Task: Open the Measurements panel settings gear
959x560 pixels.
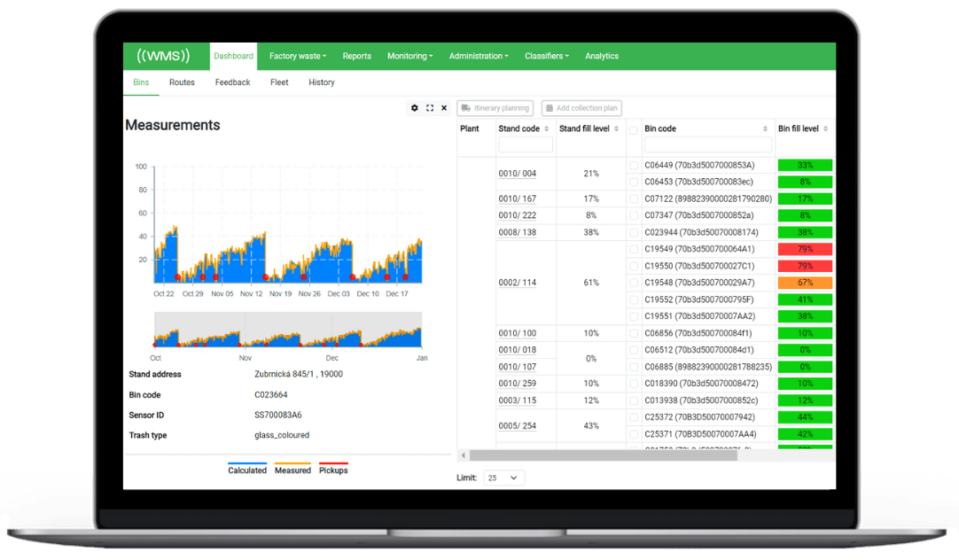Action: tap(415, 108)
